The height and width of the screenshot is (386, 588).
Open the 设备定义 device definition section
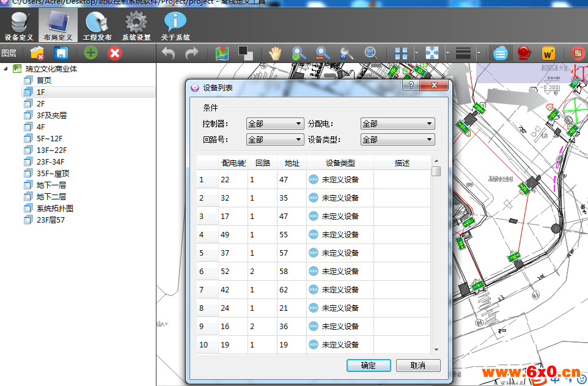point(19,26)
